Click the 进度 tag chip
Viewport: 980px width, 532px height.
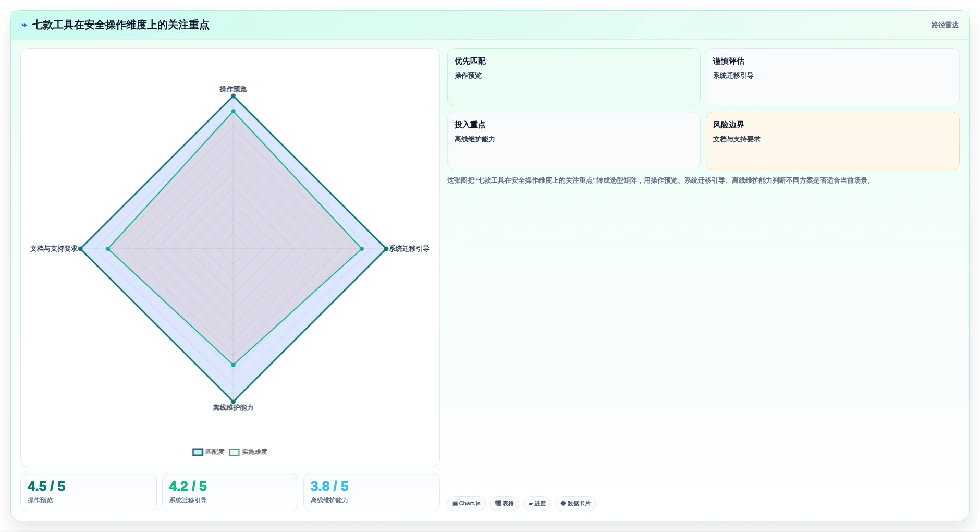click(537, 504)
